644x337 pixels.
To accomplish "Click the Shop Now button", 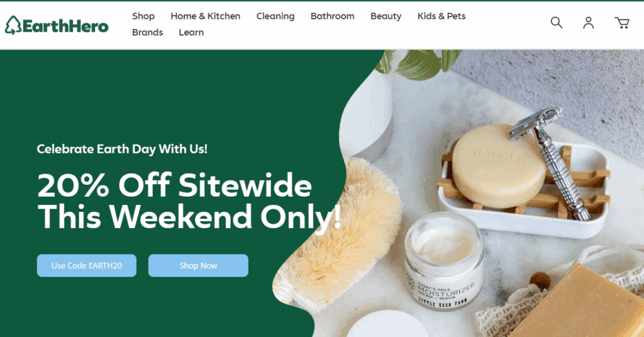I will [198, 265].
